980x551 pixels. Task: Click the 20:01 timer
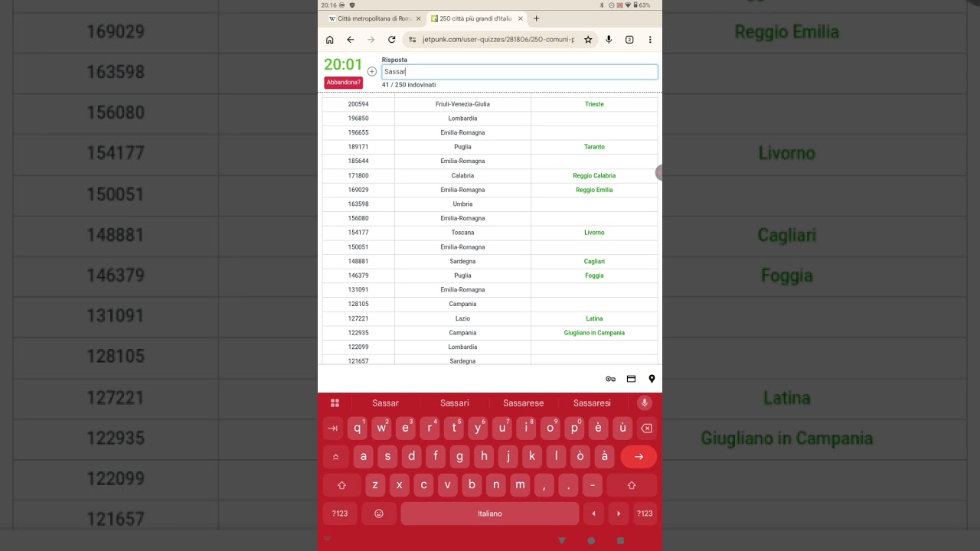343,65
